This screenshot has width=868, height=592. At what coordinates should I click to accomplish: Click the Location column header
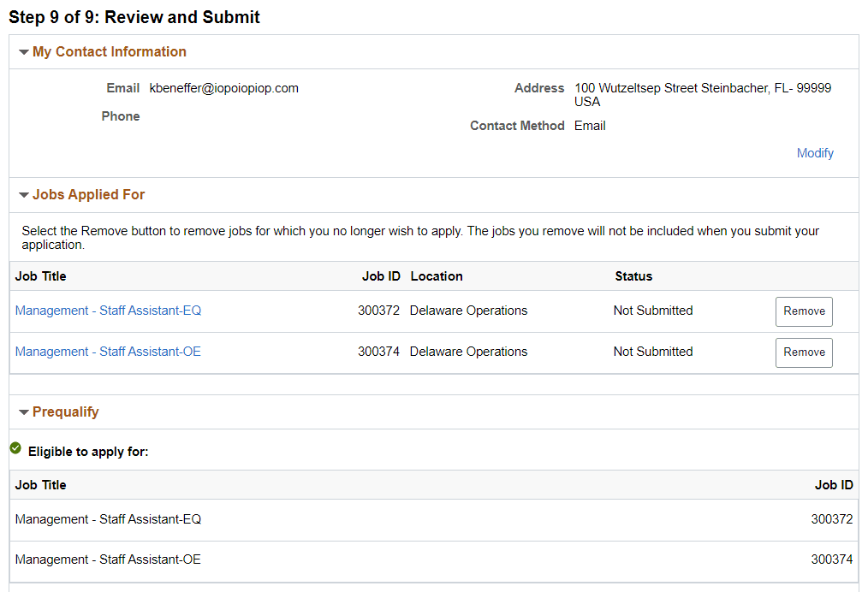(x=436, y=276)
